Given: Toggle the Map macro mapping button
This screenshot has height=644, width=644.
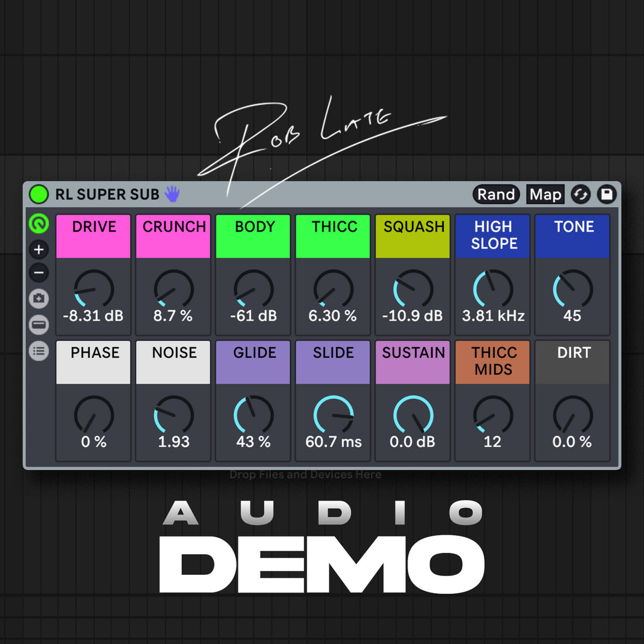Looking at the screenshot, I should [x=545, y=194].
